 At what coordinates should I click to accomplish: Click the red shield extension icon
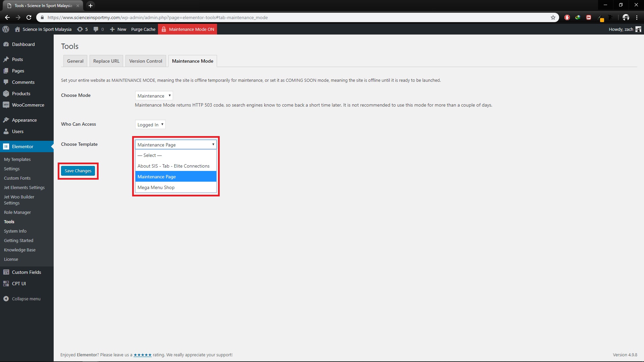567,17
